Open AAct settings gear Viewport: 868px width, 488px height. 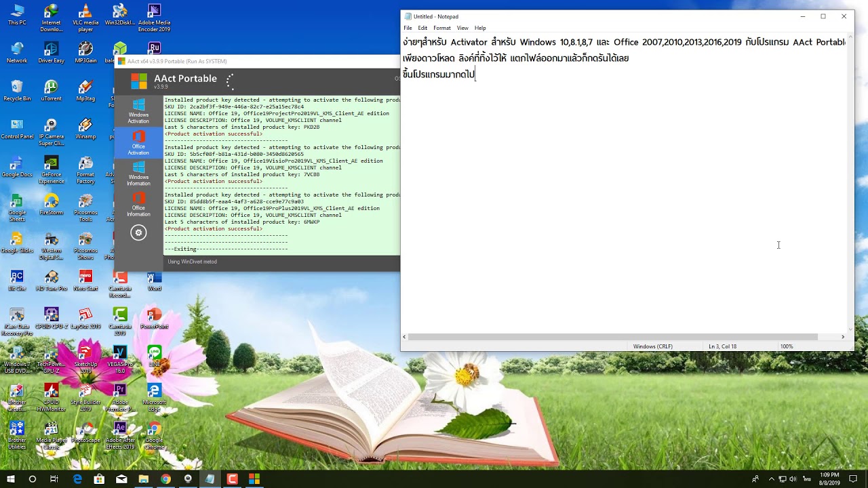(138, 232)
